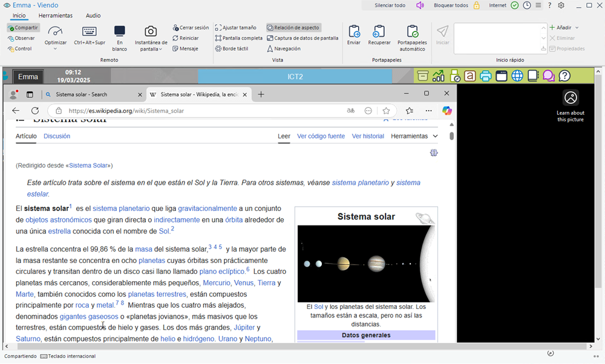Viewport: 605px width, 364px height.
Task: Open the Júpiter article link
Action: [244, 327]
